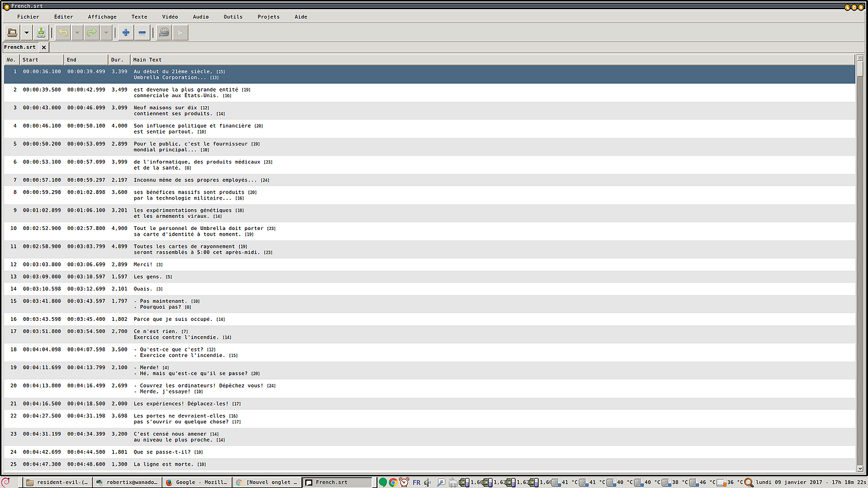Open the Aide menu

(x=301, y=17)
